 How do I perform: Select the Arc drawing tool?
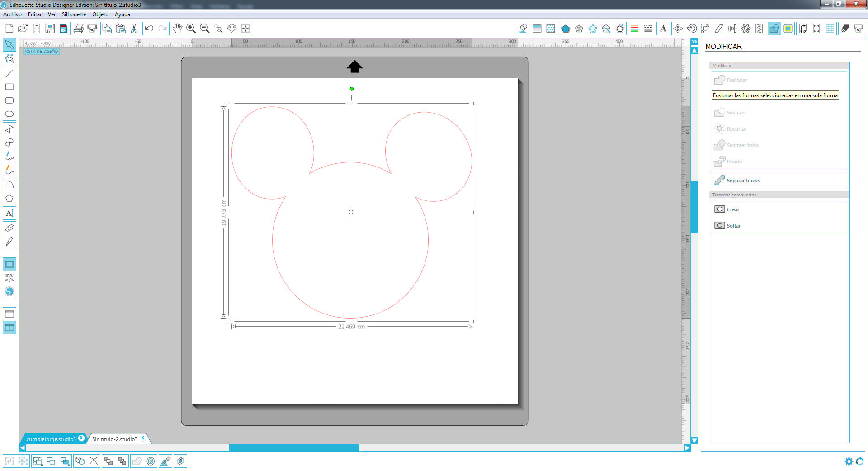coord(9,185)
